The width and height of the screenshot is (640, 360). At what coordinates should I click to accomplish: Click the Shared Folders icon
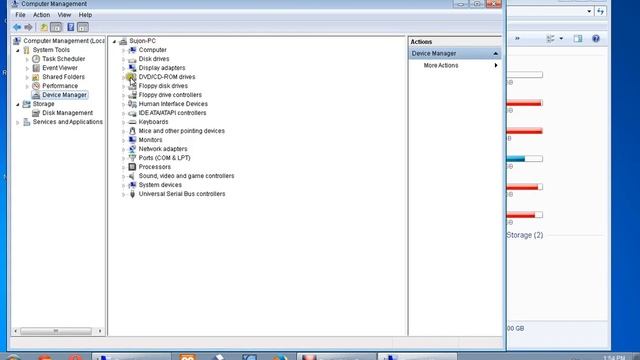(36, 77)
